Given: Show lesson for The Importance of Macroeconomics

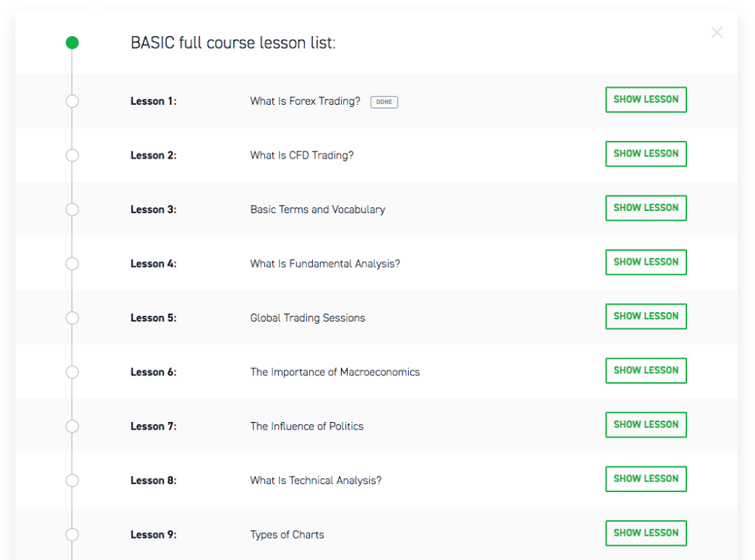Looking at the screenshot, I should pyautogui.click(x=646, y=370).
